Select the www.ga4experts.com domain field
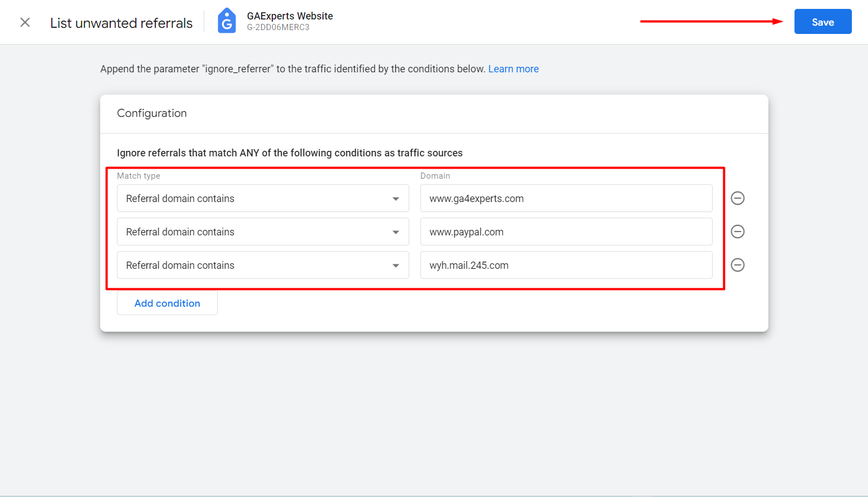 click(566, 198)
